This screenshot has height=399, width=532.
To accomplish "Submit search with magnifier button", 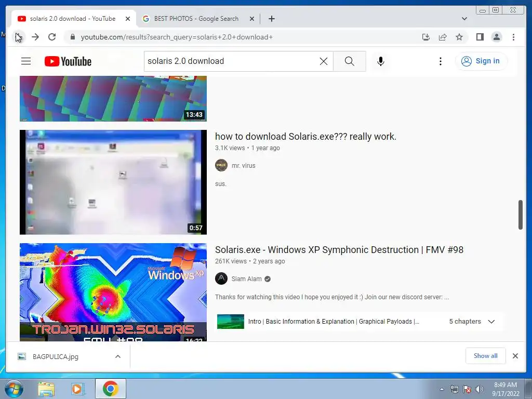I will [x=350, y=61].
